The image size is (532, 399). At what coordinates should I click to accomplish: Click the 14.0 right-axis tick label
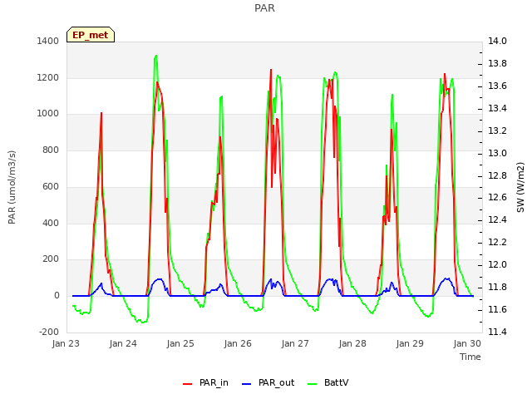click(x=497, y=41)
